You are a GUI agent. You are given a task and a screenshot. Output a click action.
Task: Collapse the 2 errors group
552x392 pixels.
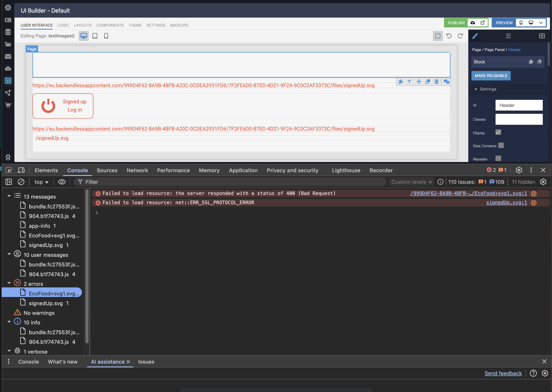[9, 283]
